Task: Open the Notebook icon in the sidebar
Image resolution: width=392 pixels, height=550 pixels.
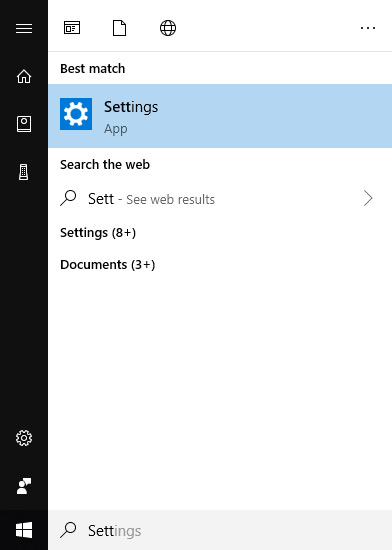Action: pos(24,124)
